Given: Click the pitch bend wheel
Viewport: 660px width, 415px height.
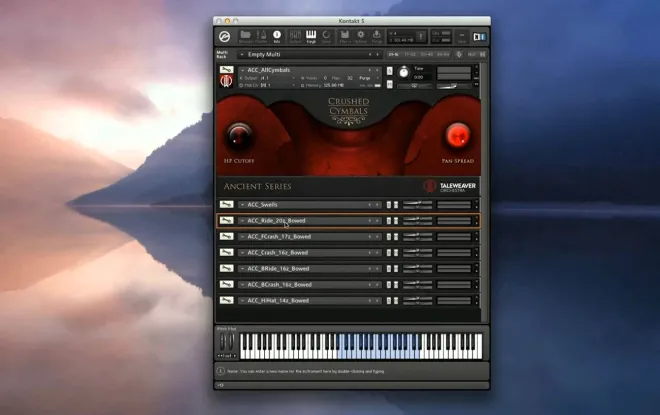Looking at the screenshot, I should click(x=223, y=342).
